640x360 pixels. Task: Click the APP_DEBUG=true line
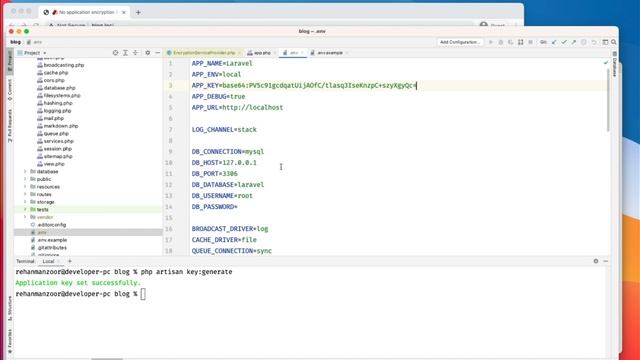218,96
